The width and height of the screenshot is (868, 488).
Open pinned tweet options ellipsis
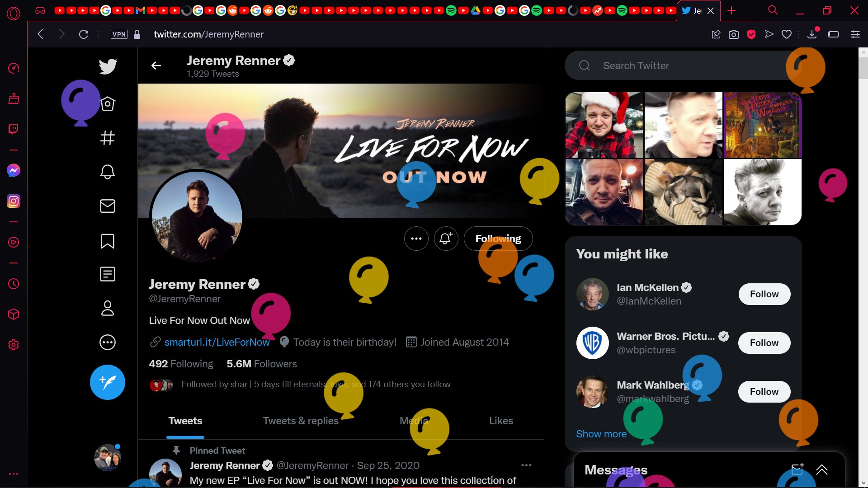(526, 465)
